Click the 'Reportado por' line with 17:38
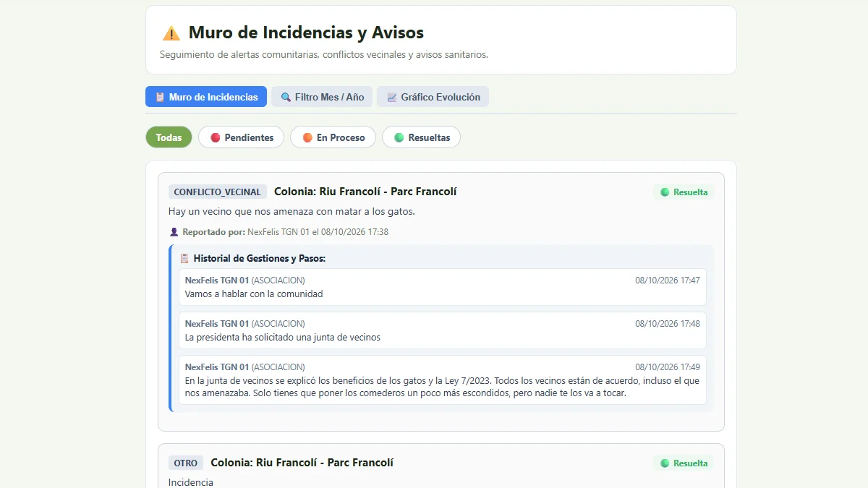 pos(279,232)
